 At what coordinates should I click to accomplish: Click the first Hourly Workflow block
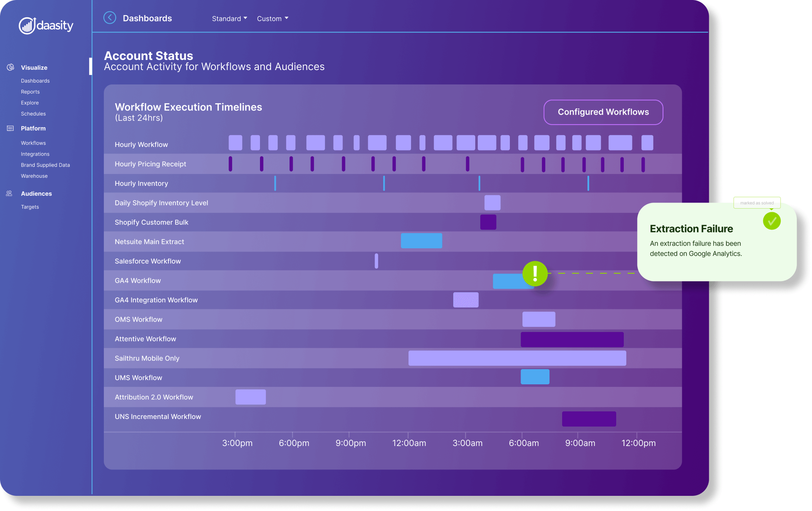(235, 143)
